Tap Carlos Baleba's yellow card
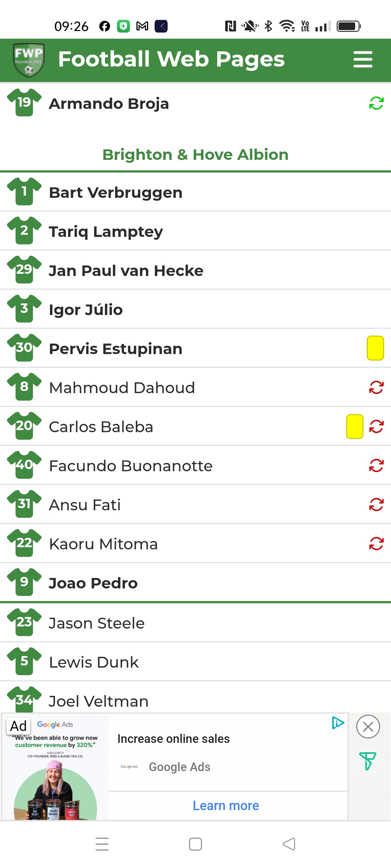Screen dimensions: 391x868 pyautogui.click(x=355, y=426)
